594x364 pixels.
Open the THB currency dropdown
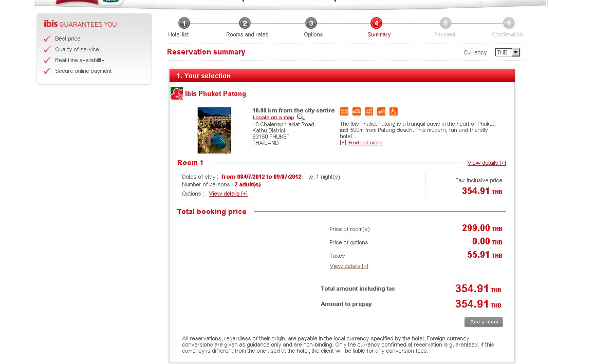click(507, 52)
